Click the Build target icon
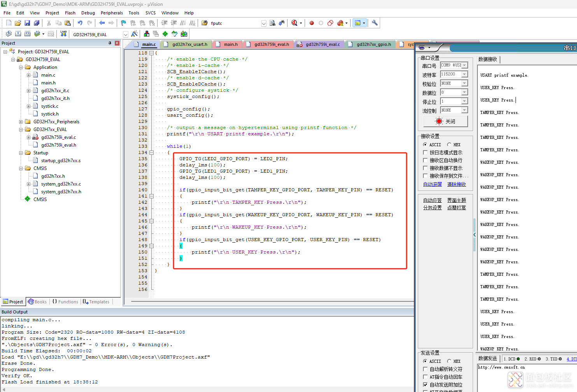Screen dimensions: 577x392 tap(18, 34)
